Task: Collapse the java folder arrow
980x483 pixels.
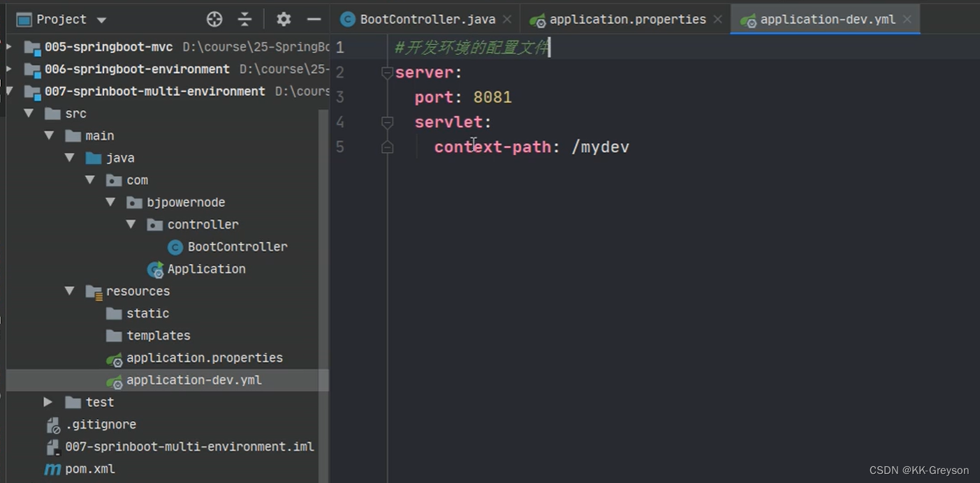Action: tap(69, 158)
